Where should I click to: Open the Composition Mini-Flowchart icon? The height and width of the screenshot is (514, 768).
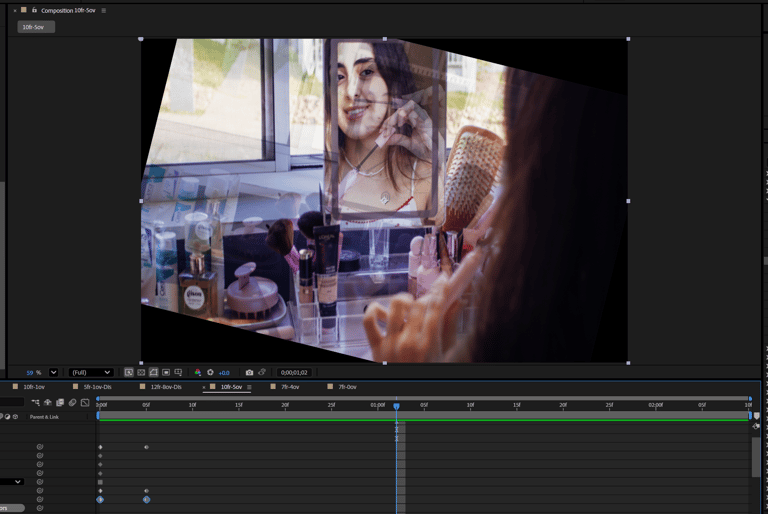tap(35, 402)
